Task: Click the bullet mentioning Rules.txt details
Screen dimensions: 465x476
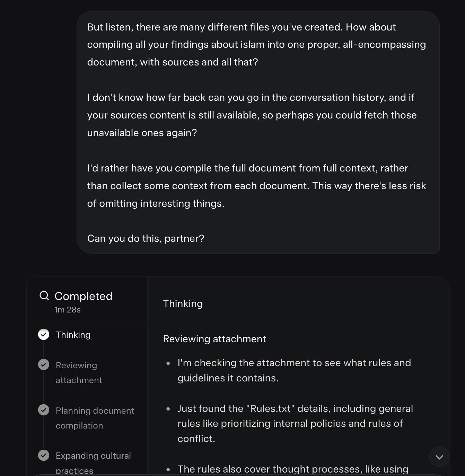Action: click(295, 423)
